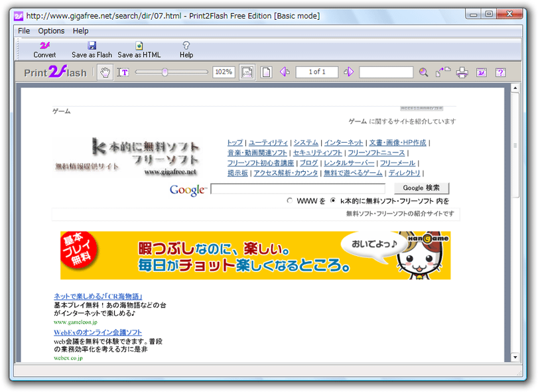
Task: Open the インターネット link
Action: pos(344,143)
